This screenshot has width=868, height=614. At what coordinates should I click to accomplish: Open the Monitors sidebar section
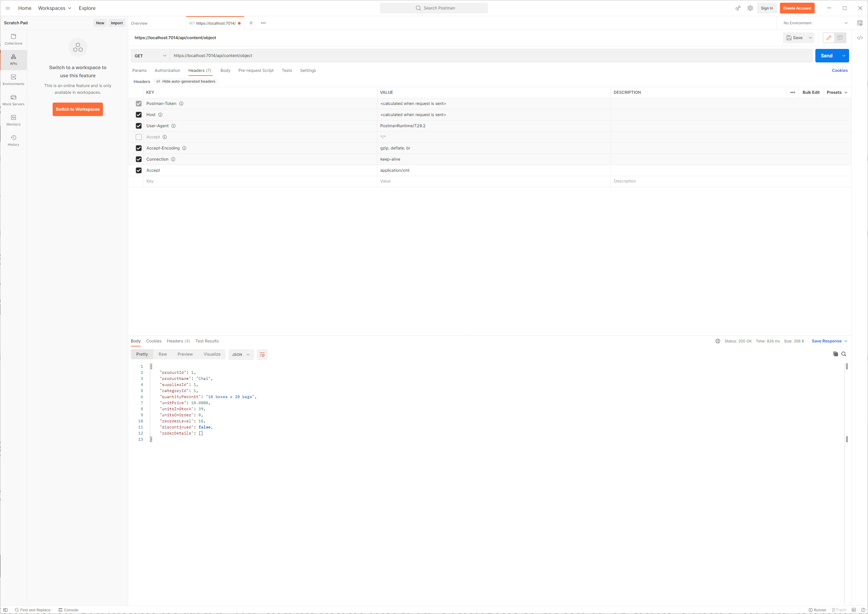click(x=13, y=120)
